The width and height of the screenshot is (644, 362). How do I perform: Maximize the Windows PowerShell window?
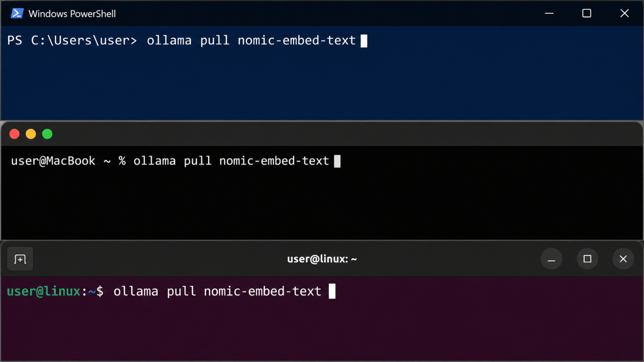click(587, 14)
